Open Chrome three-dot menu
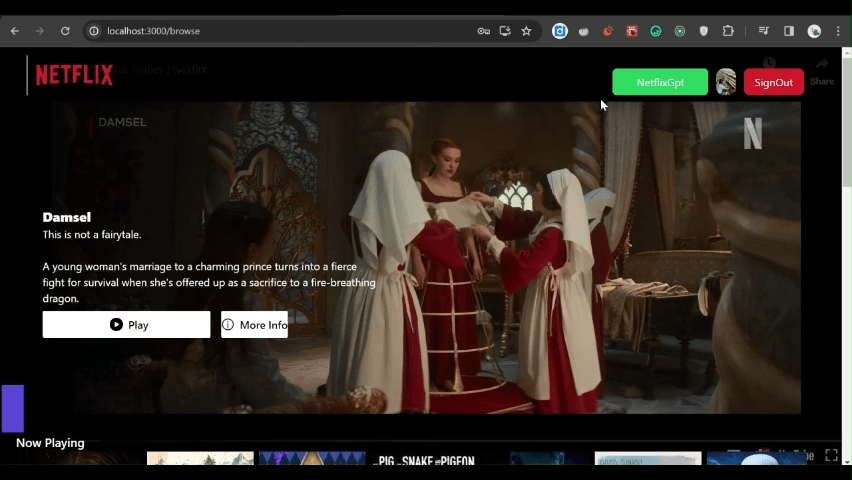 click(838, 31)
